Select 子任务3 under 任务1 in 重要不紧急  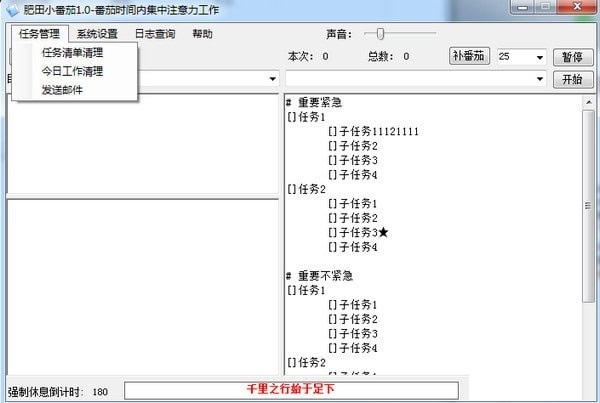coord(353,333)
